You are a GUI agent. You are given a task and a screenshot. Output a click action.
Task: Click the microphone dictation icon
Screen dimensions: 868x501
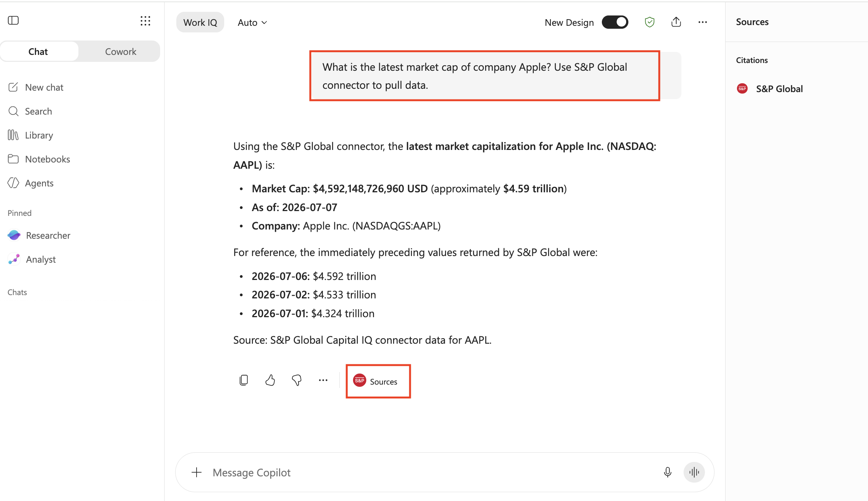668,472
